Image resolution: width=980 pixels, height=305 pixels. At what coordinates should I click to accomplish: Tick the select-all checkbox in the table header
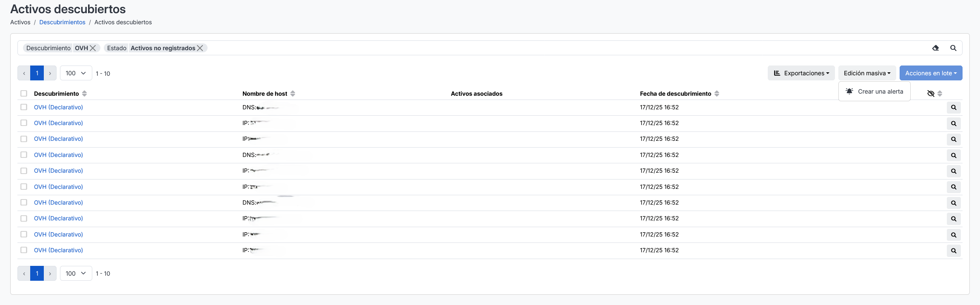coord(24,94)
